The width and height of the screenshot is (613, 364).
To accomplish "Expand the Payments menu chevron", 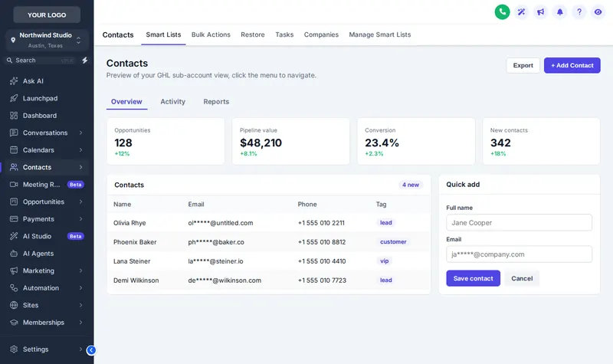I will (81, 219).
